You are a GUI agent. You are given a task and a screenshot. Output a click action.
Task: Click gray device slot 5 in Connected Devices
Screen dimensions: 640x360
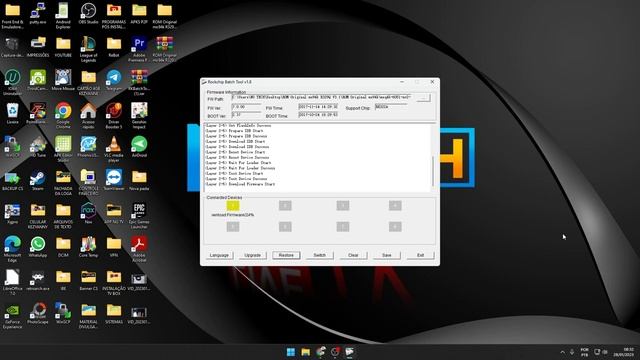[233, 227]
